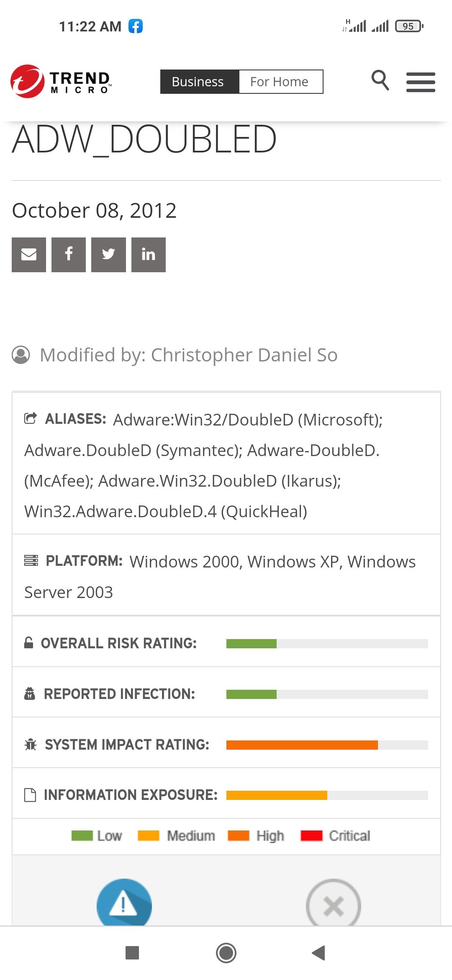Click the modified by author name
The height and width of the screenshot is (980, 452).
click(244, 354)
